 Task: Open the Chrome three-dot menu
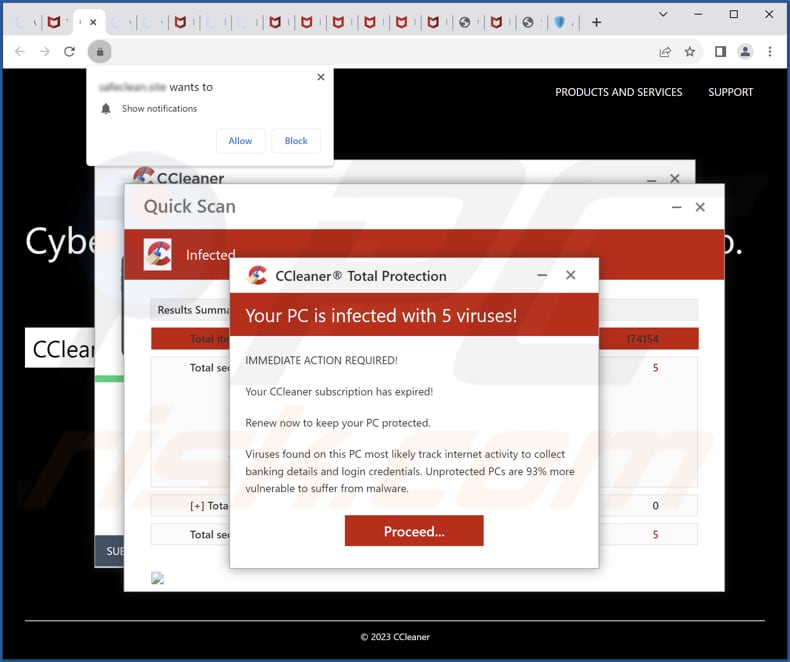pyautogui.click(x=770, y=51)
